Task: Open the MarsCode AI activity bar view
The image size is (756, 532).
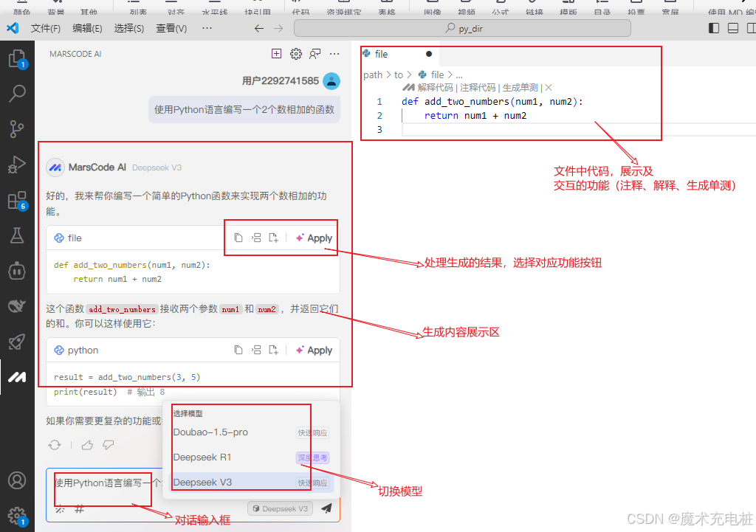Action: click(x=17, y=377)
